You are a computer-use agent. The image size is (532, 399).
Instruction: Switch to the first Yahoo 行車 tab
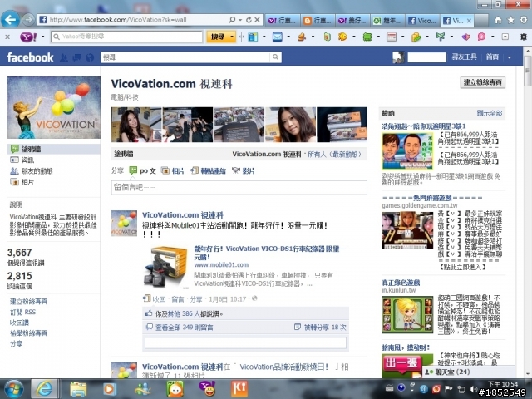coord(283,21)
